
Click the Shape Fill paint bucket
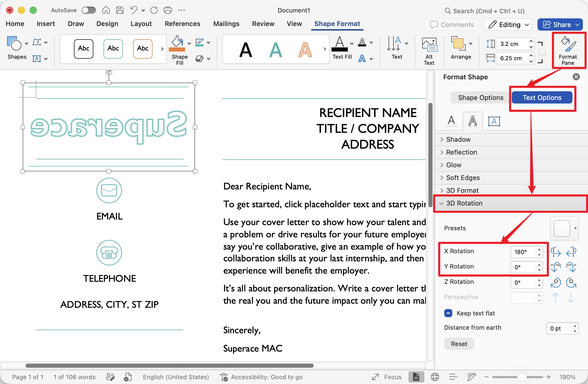tap(177, 43)
